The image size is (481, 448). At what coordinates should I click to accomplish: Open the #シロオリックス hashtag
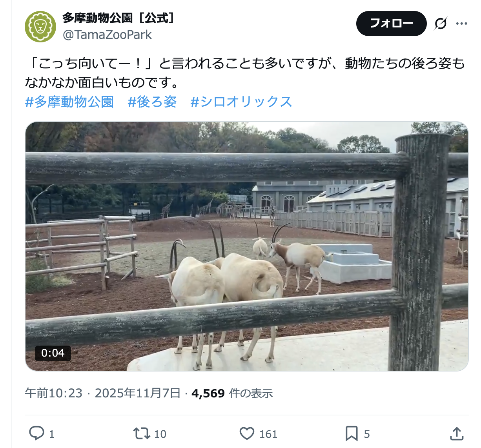tap(241, 102)
